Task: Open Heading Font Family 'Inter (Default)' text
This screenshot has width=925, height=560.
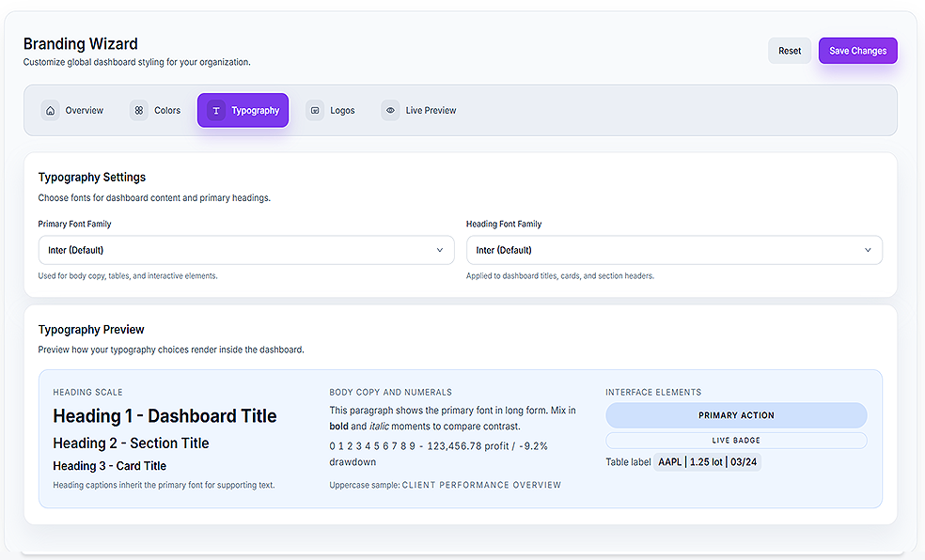Action: coord(504,250)
